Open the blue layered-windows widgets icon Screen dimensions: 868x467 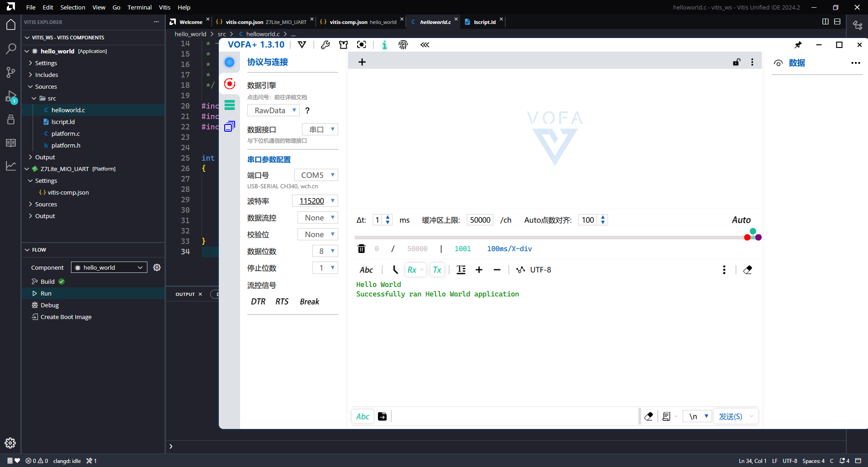(230, 126)
